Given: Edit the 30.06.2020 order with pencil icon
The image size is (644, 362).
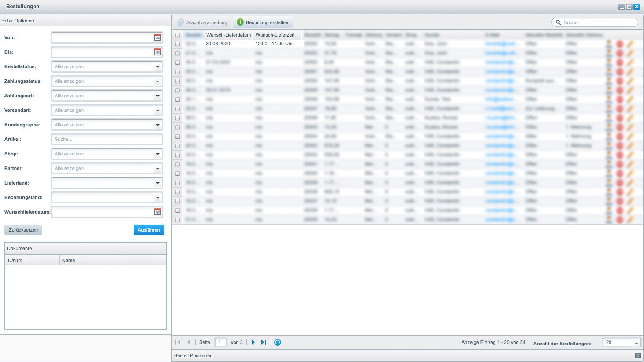Looking at the screenshot, I should pos(630,44).
